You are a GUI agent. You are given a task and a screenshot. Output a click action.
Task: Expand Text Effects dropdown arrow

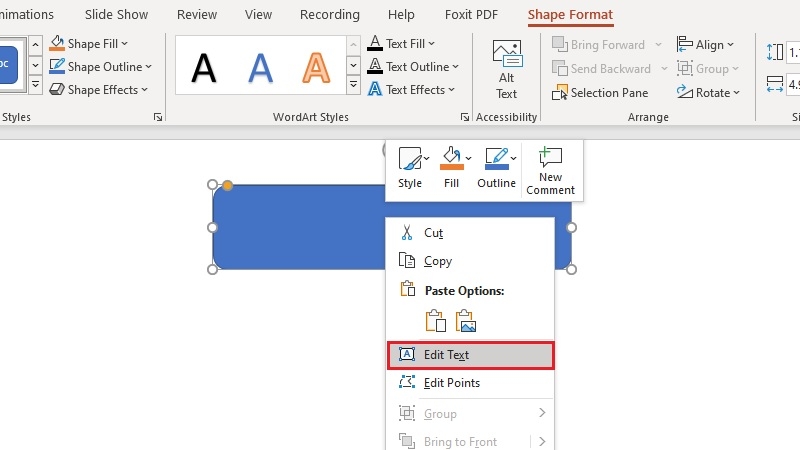tap(452, 90)
